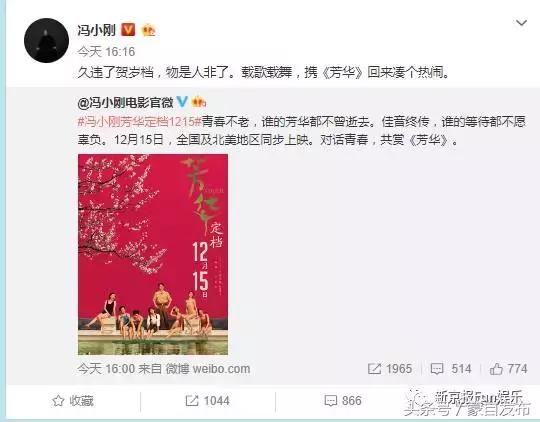540x422 pixels.
Task: Click the 今天 16:00 original post timestamp
Action: coord(106,369)
